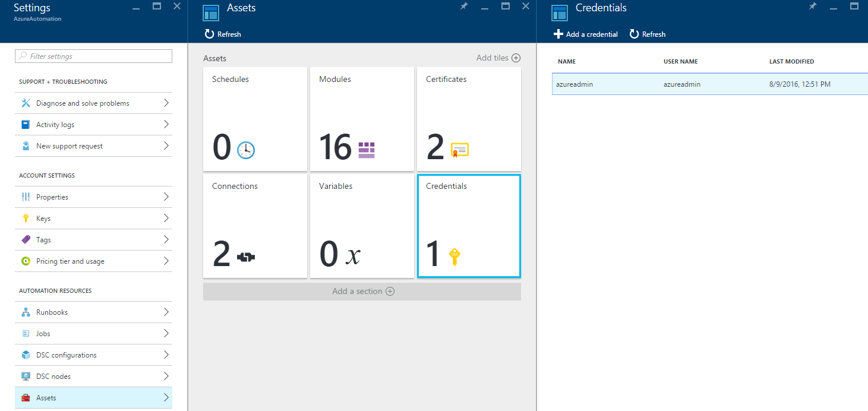Open the Variables tile
Image resolution: width=868 pixels, height=411 pixels.
[361, 226]
